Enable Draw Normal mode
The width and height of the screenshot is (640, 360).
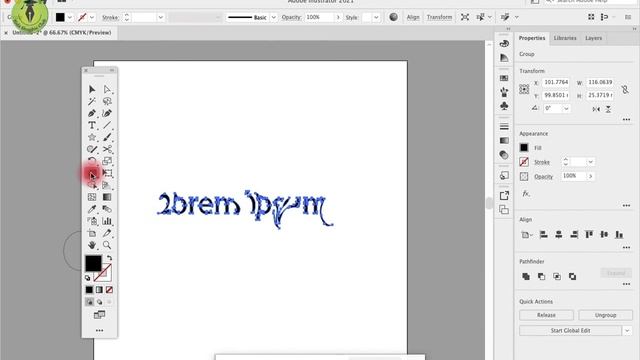tap(89, 302)
